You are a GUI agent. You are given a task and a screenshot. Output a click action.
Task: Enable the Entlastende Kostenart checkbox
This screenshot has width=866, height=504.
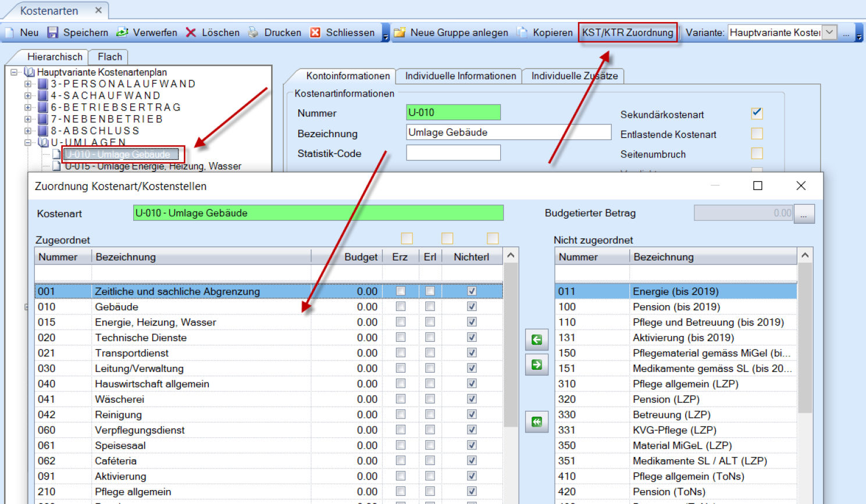(757, 134)
